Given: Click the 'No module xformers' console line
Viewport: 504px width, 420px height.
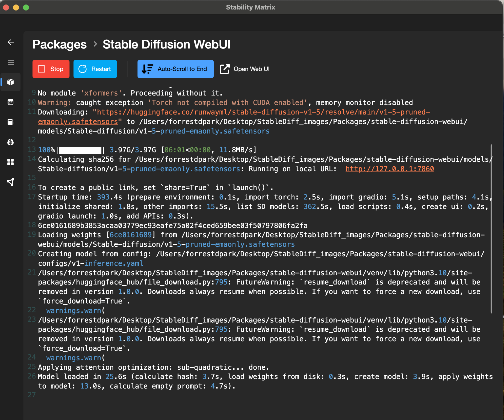Looking at the screenshot, I should (x=130, y=93).
